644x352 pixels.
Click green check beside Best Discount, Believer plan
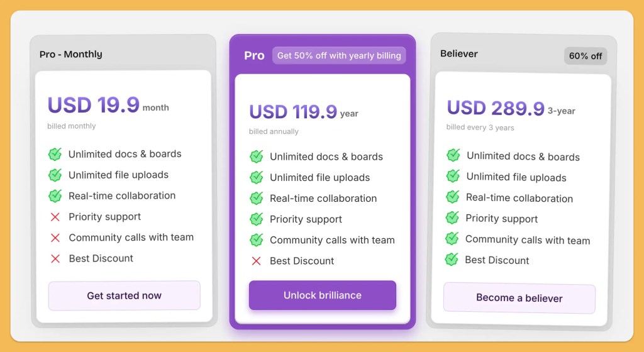tap(452, 259)
